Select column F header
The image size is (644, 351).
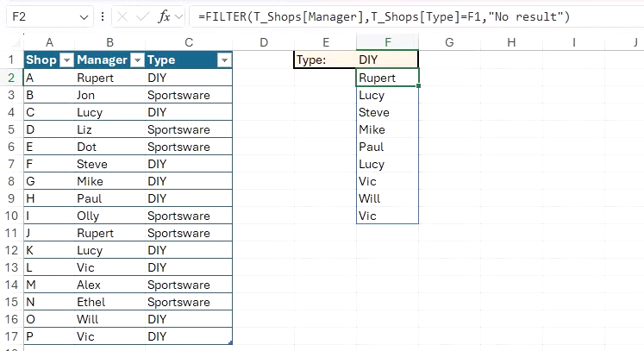(388, 42)
